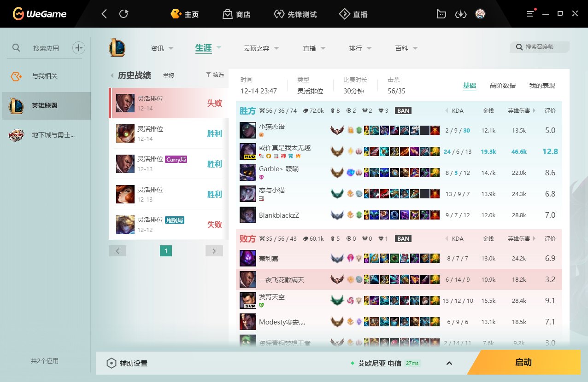Select the 12-14 胜利 match row

point(169,133)
